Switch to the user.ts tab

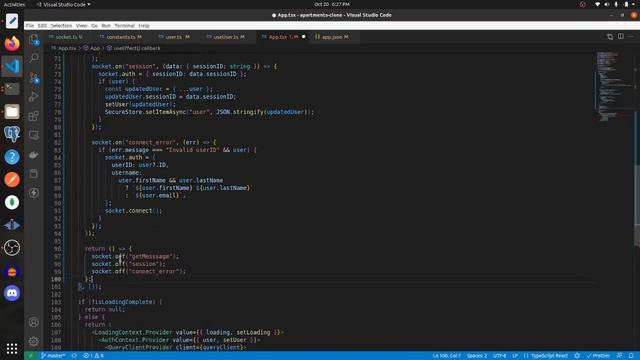pos(177,37)
